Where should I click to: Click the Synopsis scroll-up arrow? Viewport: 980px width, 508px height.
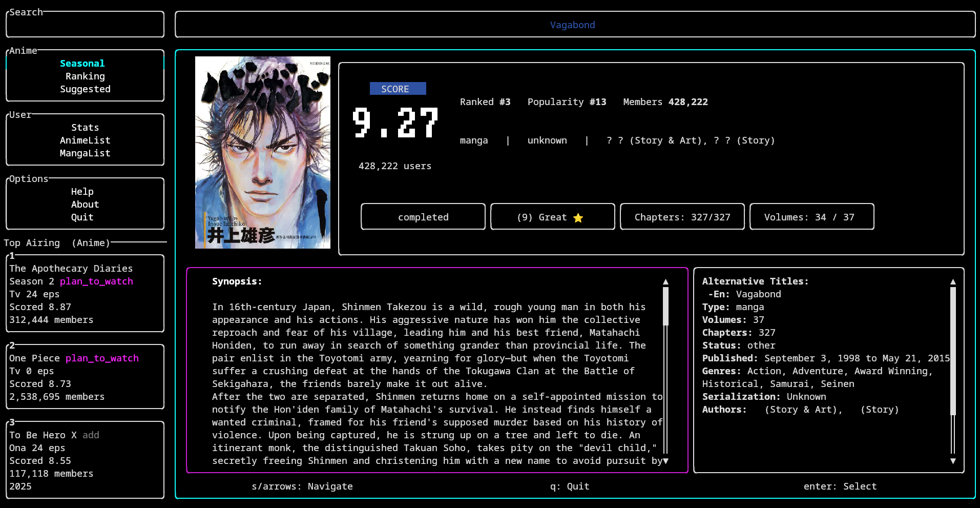pyautogui.click(x=665, y=282)
